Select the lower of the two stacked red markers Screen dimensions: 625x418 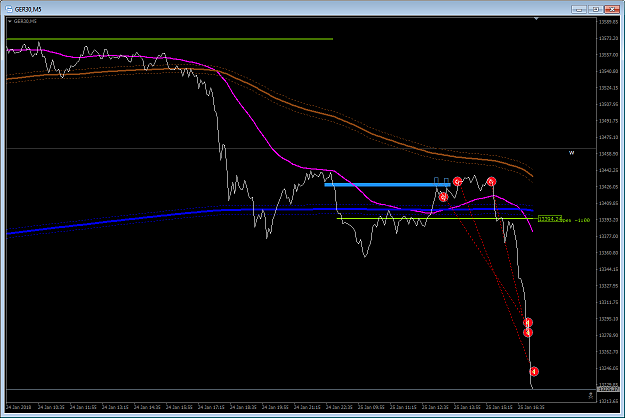528,332
